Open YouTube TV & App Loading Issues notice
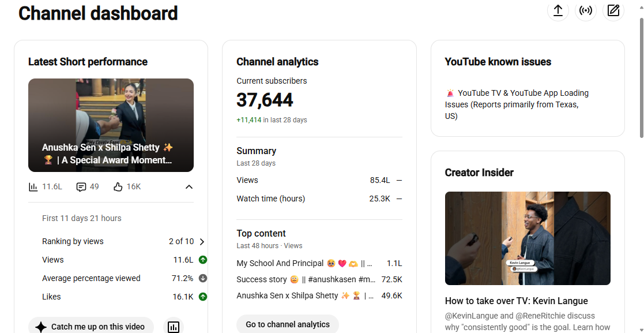644x333 pixels. [x=517, y=104]
